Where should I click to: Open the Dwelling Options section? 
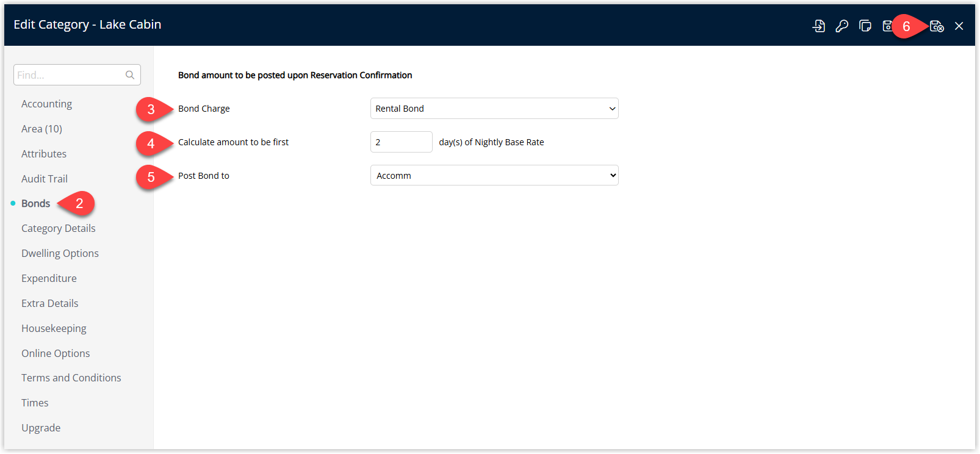click(60, 253)
